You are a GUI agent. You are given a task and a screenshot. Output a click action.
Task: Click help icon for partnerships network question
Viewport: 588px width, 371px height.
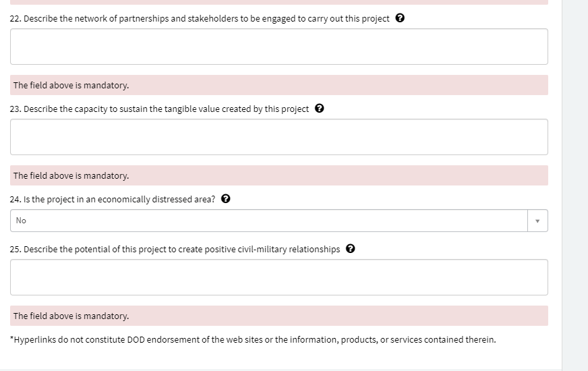[x=400, y=18]
